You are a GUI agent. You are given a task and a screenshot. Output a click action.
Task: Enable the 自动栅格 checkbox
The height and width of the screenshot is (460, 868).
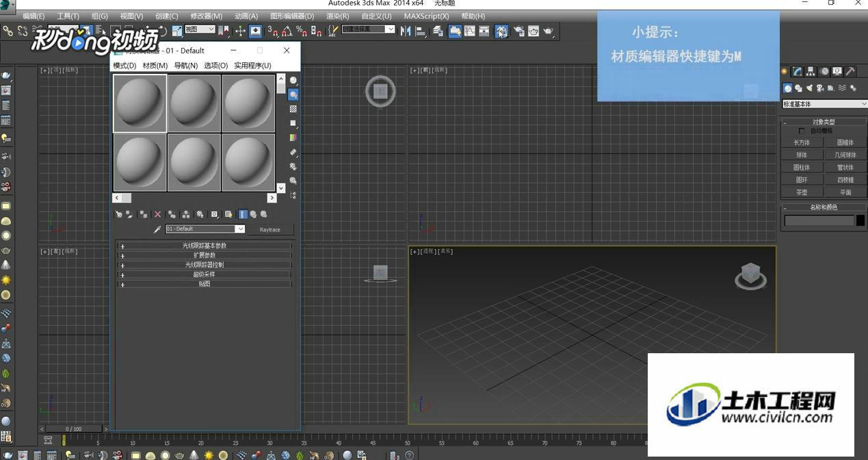click(802, 131)
